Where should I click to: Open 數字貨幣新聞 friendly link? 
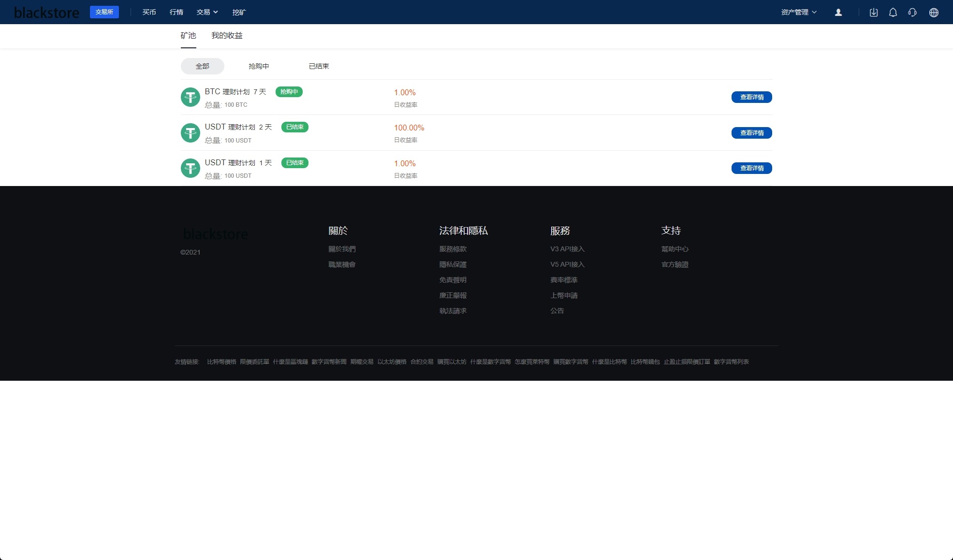coord(329,362)
